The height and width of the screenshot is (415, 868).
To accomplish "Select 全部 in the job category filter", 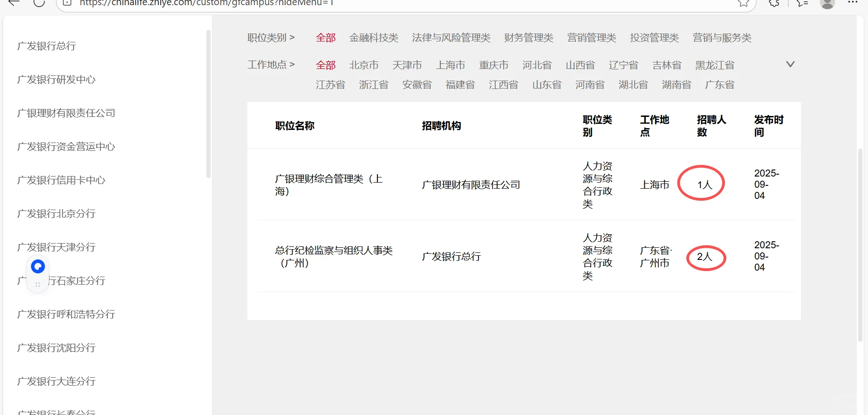I will [326, 38].
